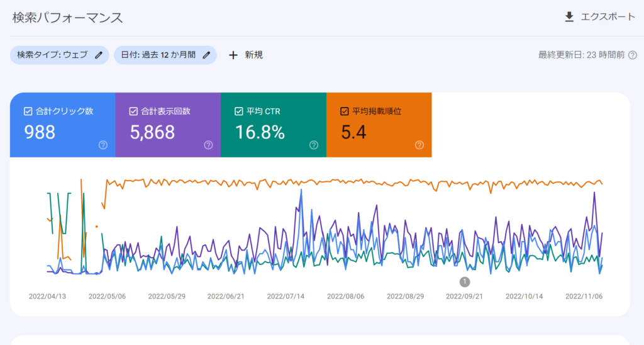Click the 5.4 average position value
The image size is (644, 345).
[353, 132]
